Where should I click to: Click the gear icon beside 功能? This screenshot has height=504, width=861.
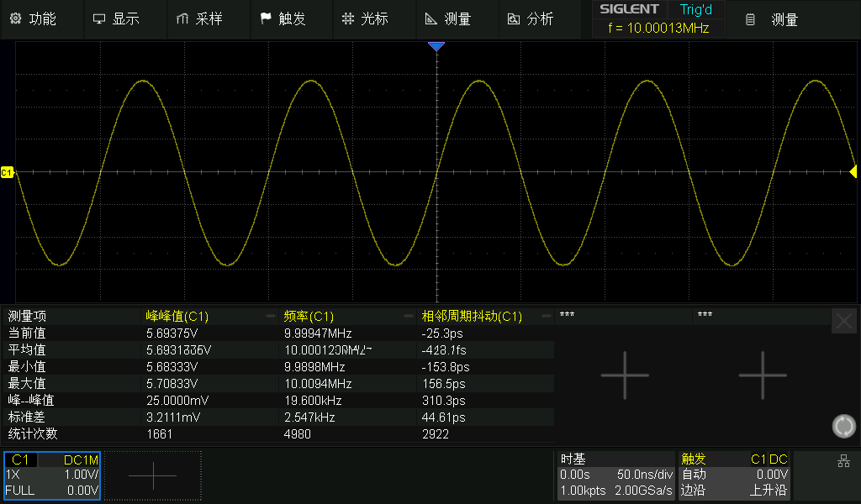pyautogui.click(x=15, y=18)
